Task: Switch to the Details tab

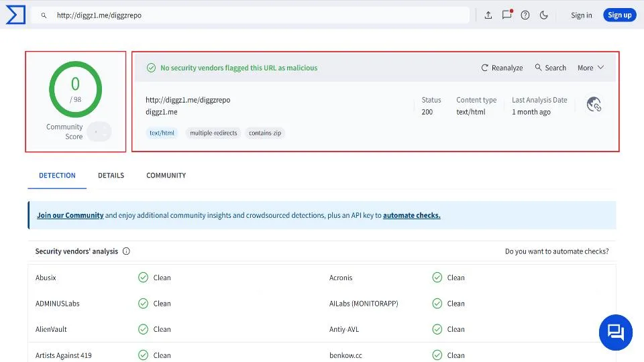Action: 111,176
